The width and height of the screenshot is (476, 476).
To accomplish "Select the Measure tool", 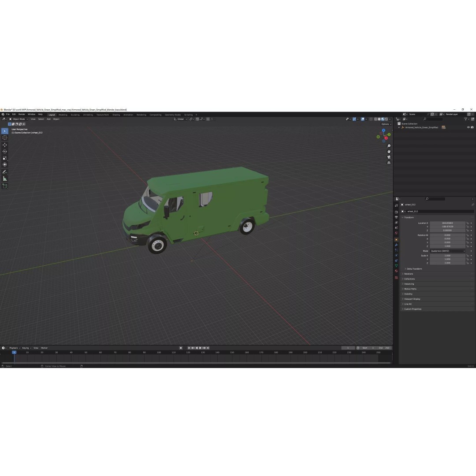I will 4,178.
